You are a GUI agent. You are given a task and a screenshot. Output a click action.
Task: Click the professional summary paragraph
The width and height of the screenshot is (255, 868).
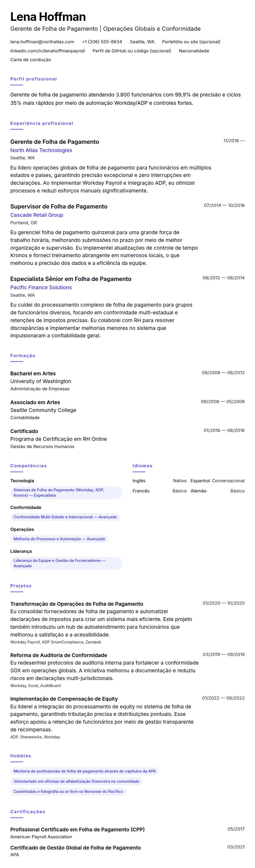pyautogui.click(x=125, y=99)
